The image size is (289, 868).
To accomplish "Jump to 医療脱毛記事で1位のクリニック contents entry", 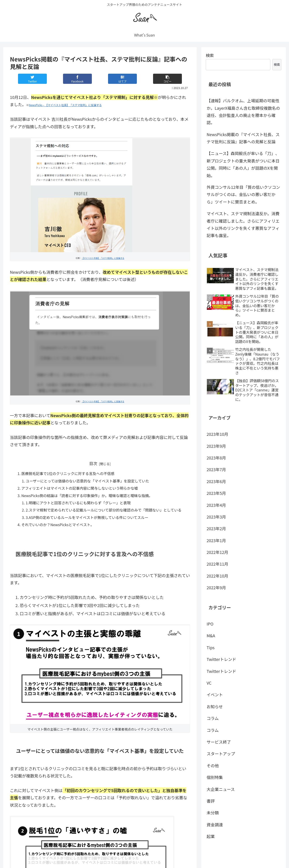I will coord(68,473).
